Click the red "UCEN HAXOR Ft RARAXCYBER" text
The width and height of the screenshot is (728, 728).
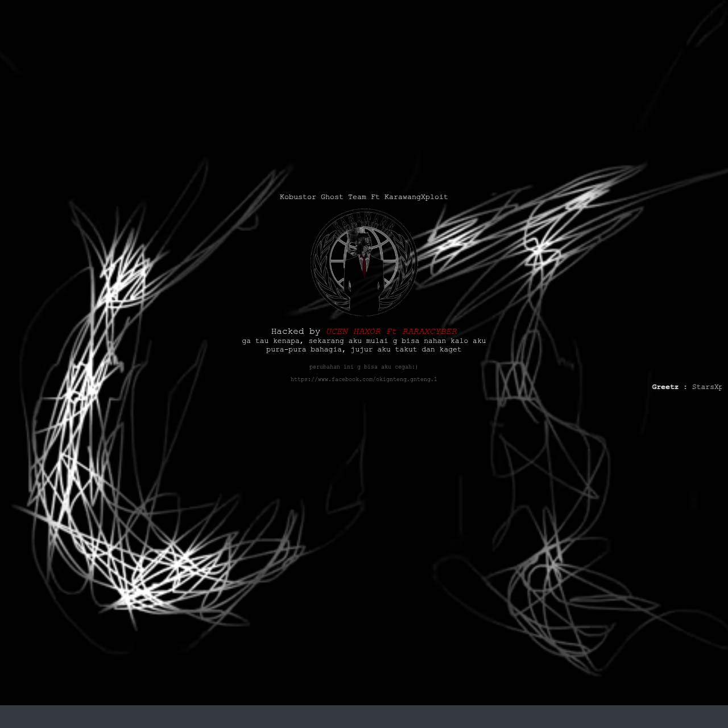391,332
